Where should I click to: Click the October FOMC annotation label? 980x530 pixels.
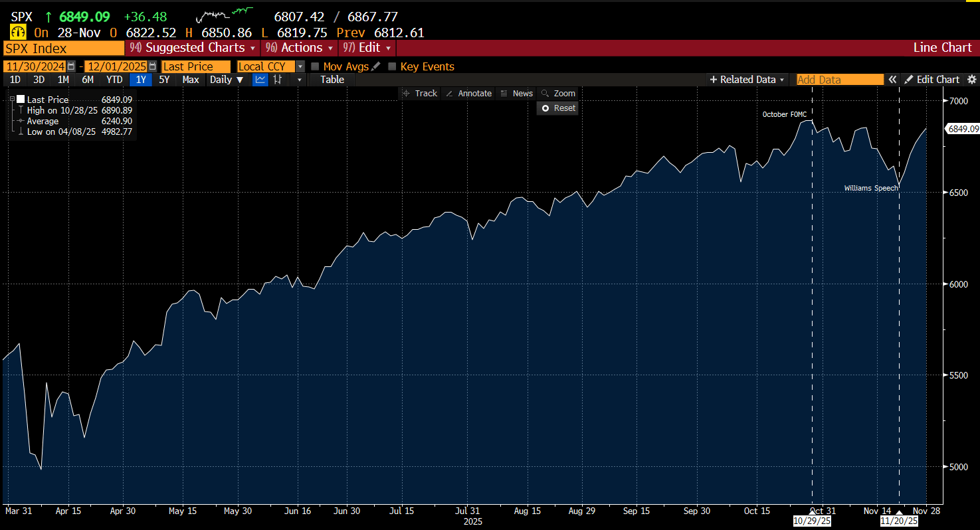784,114
